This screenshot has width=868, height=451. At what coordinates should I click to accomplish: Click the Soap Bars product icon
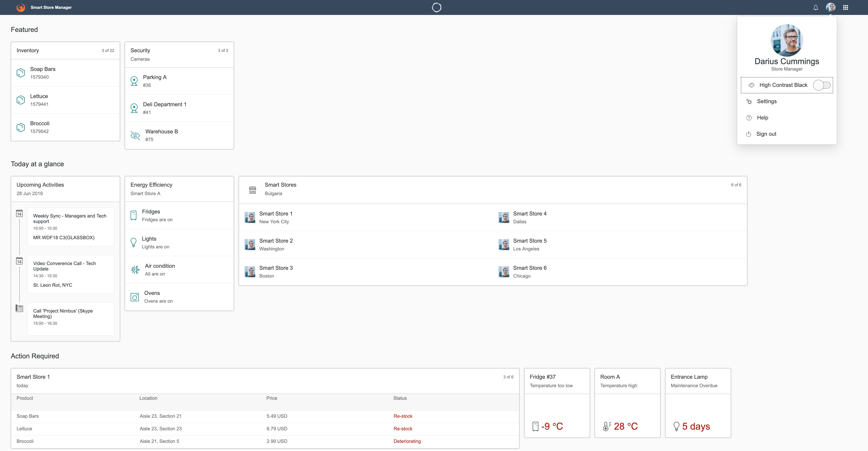tap(21, 73)
